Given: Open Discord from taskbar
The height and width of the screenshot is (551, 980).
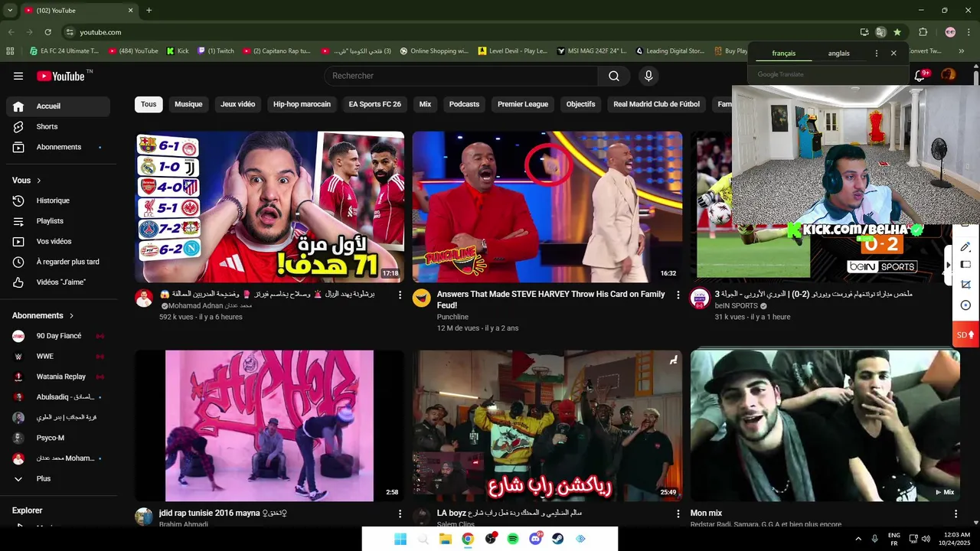Looking at the screenshot, I should pyautogui.click(x=535, y=539).
